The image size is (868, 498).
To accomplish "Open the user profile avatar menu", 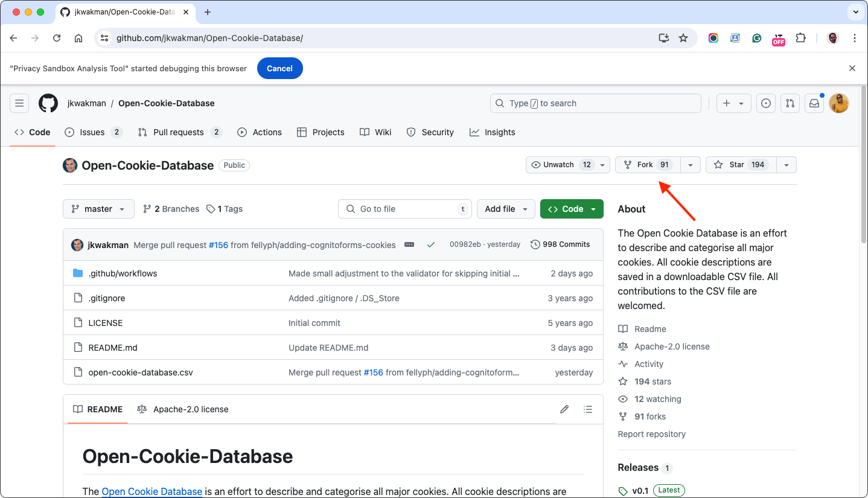I will click(x=839, y=103).
